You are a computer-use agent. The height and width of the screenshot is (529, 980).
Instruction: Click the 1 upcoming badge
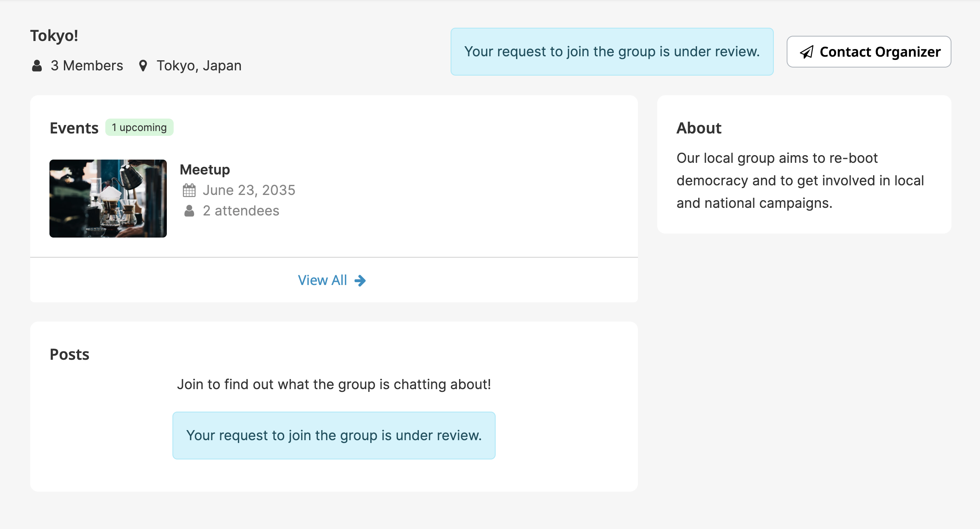pos(139,127)
